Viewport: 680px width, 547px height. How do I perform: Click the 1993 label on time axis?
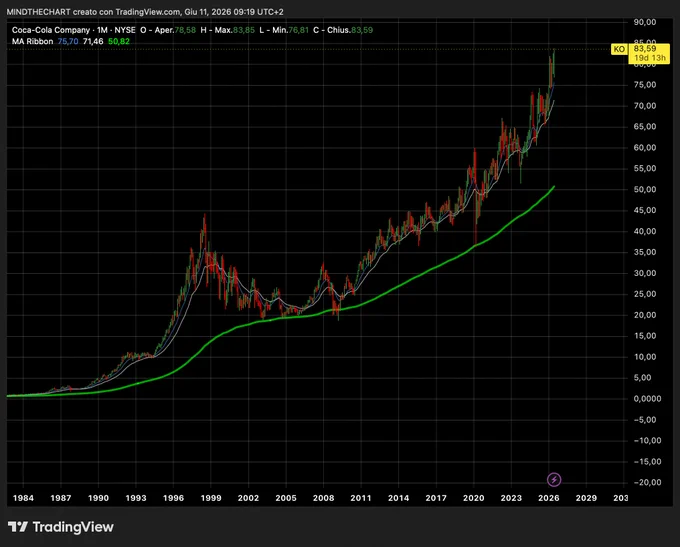pyautogui.click(x=136, y=498)
